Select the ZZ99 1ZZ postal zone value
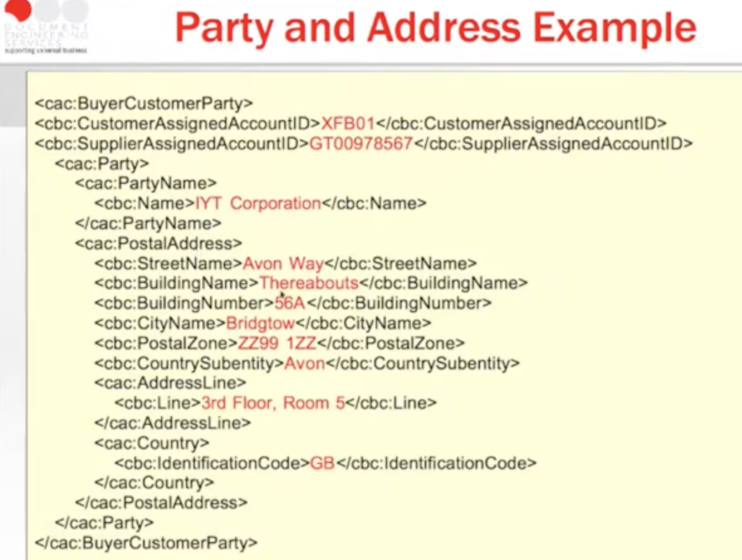This screenshot has width=742, height=560. pyautogui.click(x=277, y=343)
